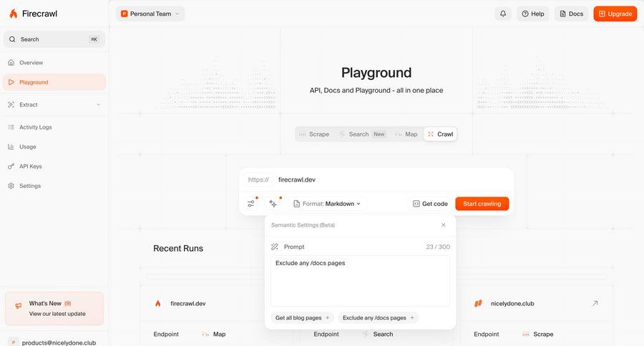The height and width of the screenshot is (346, 644).
Task: Switch to the Scrape tab
Action: tap(314, 134)
